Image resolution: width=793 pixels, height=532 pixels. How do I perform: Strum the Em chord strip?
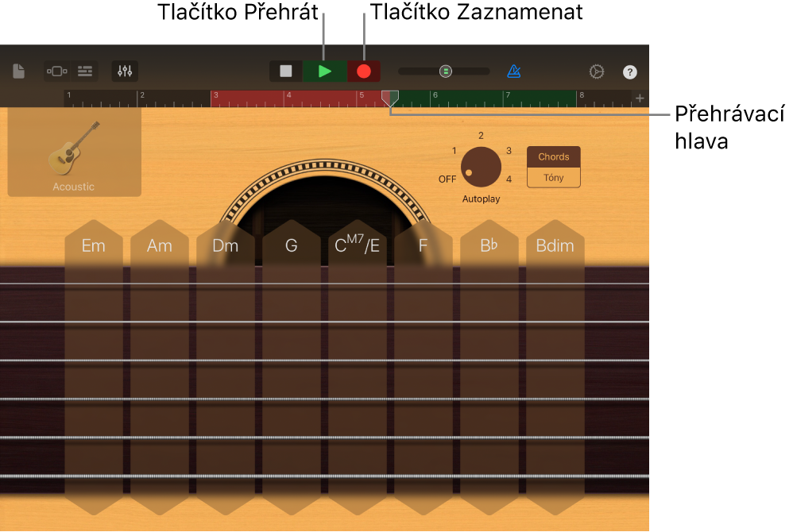[94, 368]
